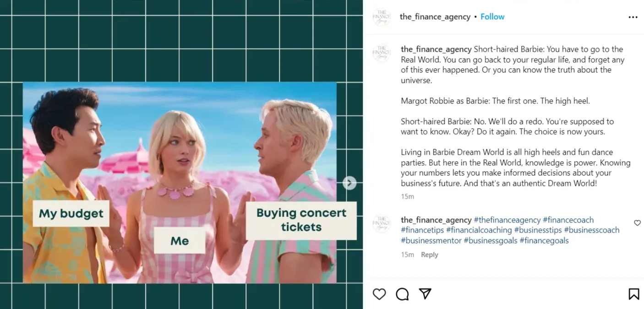Open #financegoals hashtag
The height and width of the screenshot is (309, 644).
pyautogui.click(x=544, y=240)
